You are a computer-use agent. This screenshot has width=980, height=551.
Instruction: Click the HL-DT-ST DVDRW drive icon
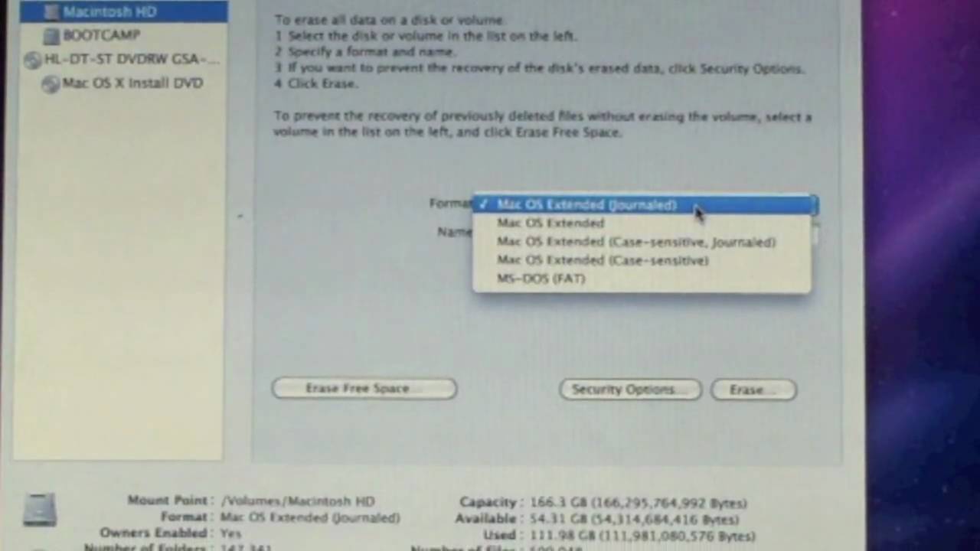(32, 60)
